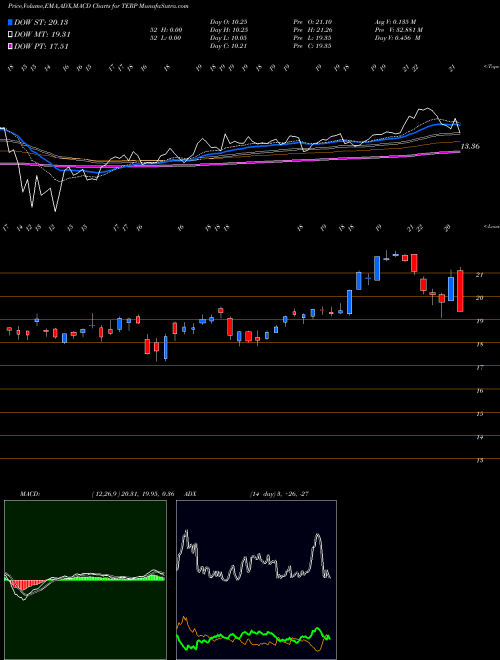Click the ADX panel title
The height and width of the screenshot is (660, 500).
click(191, 494)
